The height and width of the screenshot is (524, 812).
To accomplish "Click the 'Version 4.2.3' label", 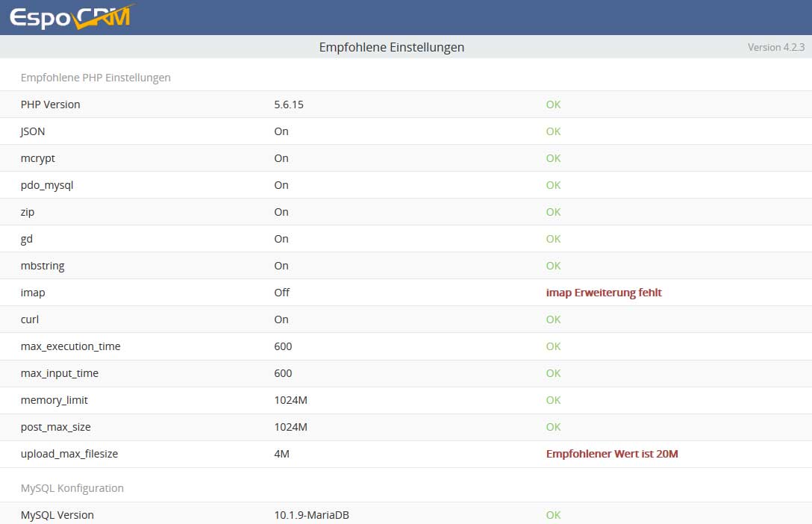I will (x=775, y=47).
